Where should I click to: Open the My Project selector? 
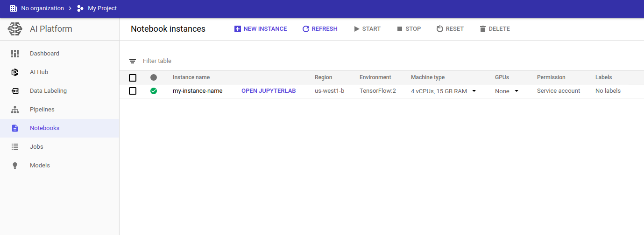click(97, 8)
